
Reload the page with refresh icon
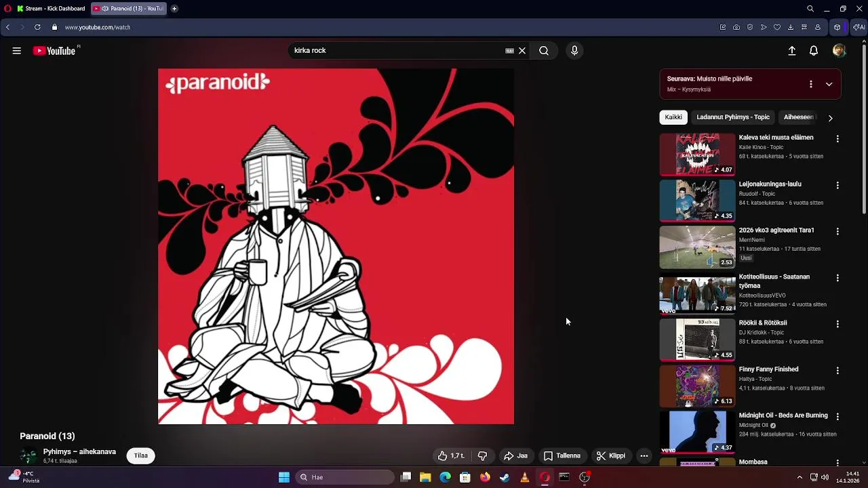(37, 27)
